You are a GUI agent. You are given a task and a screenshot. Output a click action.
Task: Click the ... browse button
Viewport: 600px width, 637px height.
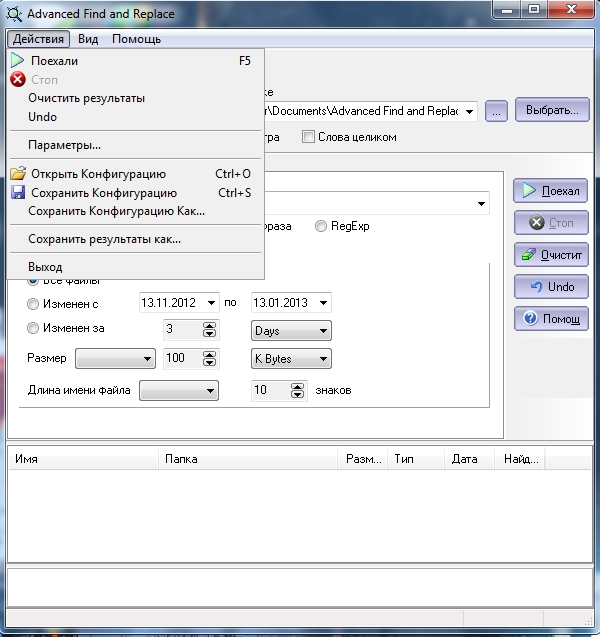click(x=496, y=111)
